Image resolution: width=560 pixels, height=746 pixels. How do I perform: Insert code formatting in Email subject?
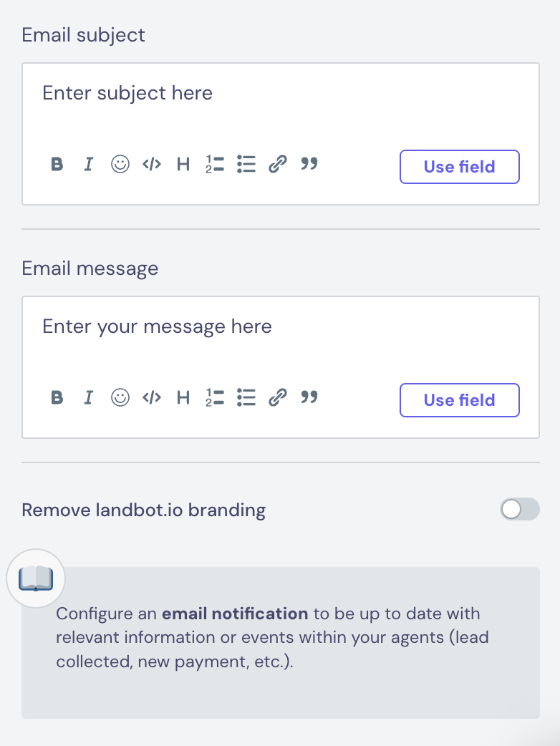[x=152, y=165]
